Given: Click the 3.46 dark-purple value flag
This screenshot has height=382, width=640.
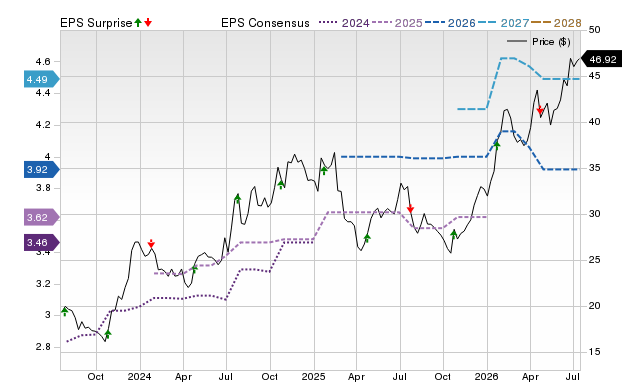Looking at the screenshot, I should 41,242.
